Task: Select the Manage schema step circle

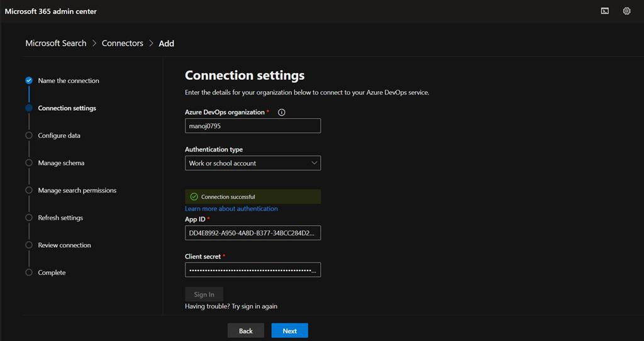Action: click(29, 163)
